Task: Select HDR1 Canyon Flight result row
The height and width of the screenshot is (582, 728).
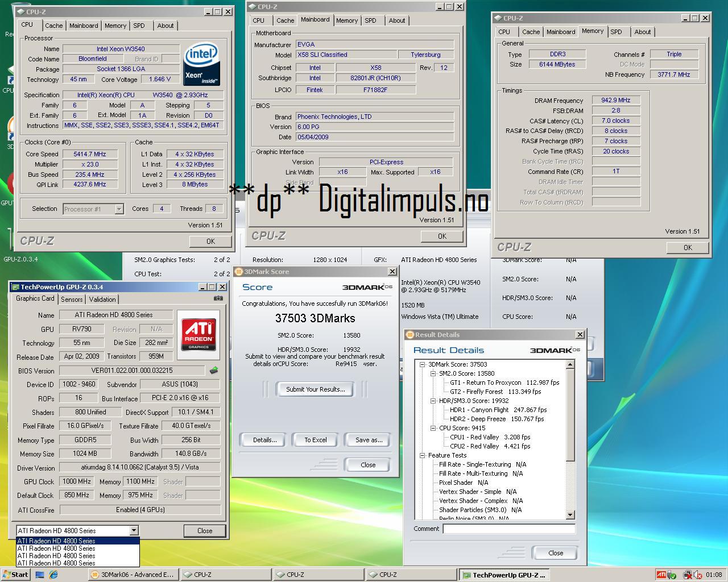Action: [x=498, y=410]
